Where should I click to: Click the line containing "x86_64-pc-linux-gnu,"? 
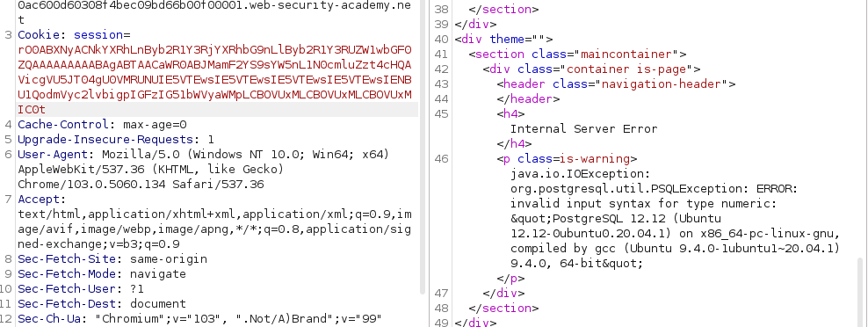point(676,234)
